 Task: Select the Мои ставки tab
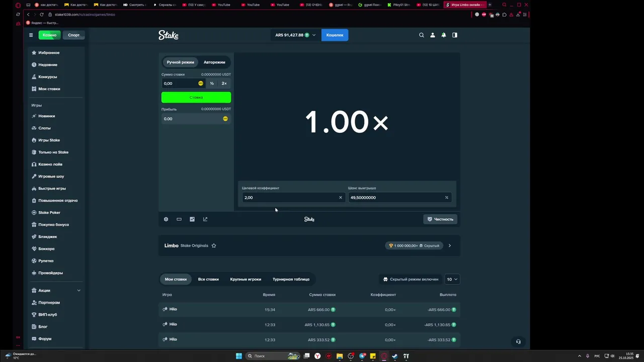[176, 280]
